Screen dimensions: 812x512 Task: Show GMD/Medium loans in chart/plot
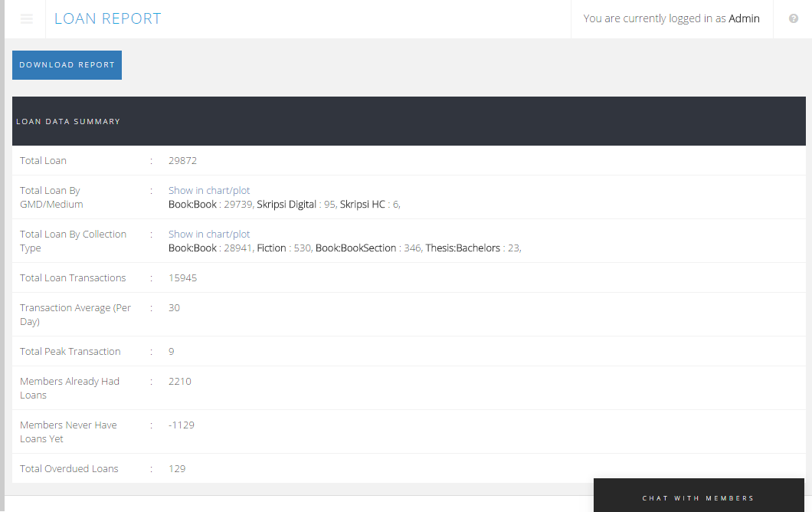click(209, 190)
